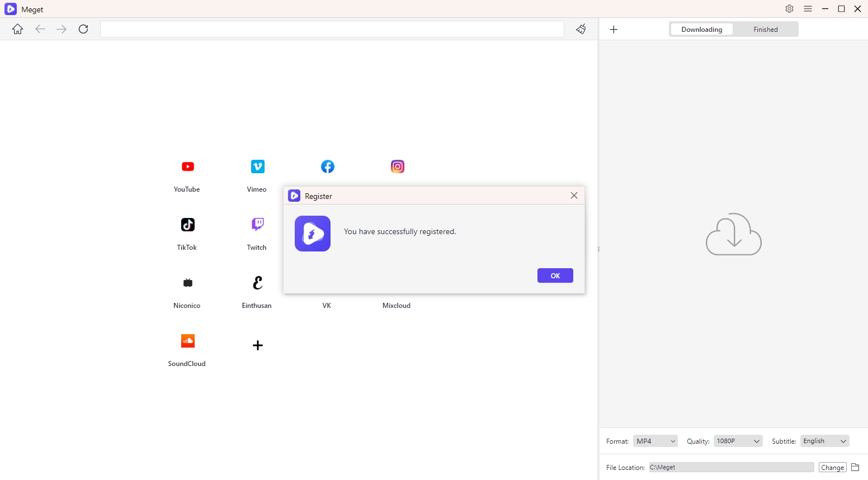Navigate forward in the built-in browser
The image size is (868, 480).
point(62,29)
